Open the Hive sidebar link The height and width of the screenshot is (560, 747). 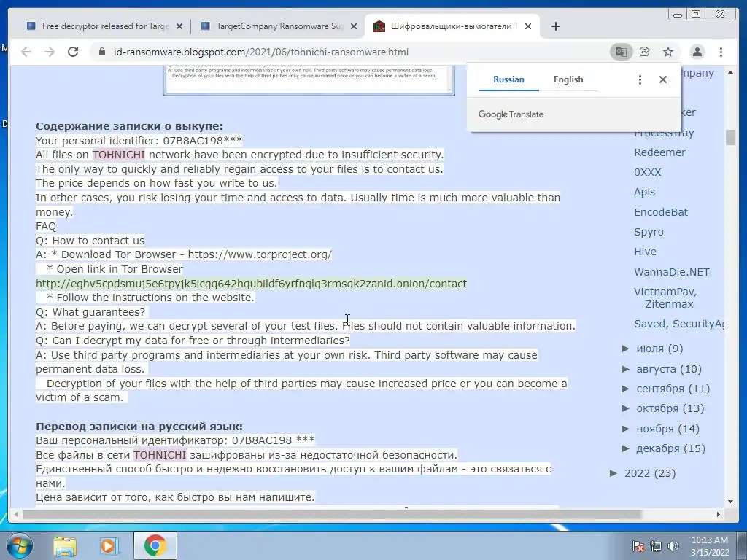coord(645,252)
